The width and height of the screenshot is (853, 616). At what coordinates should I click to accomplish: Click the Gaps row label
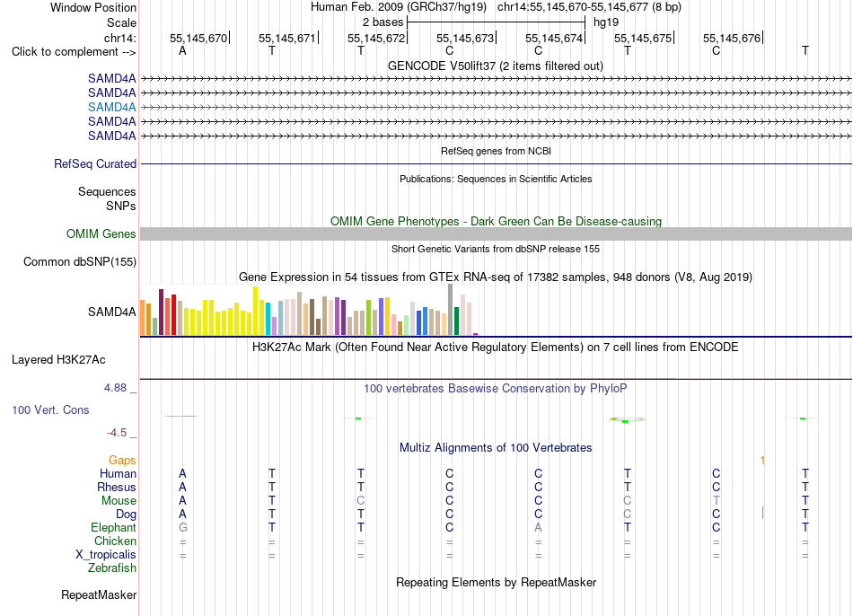[x=122, y=461]
